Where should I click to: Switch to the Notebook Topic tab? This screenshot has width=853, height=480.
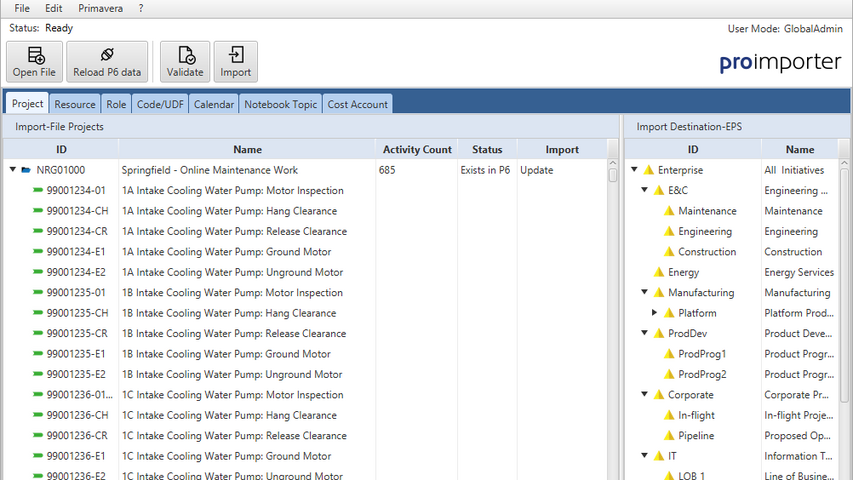[280, 104]
